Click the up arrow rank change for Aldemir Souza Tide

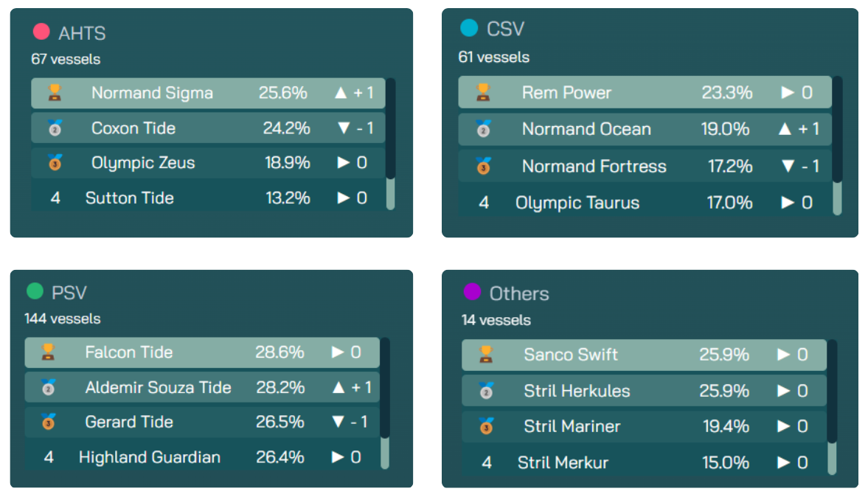(x=338, y=388)
